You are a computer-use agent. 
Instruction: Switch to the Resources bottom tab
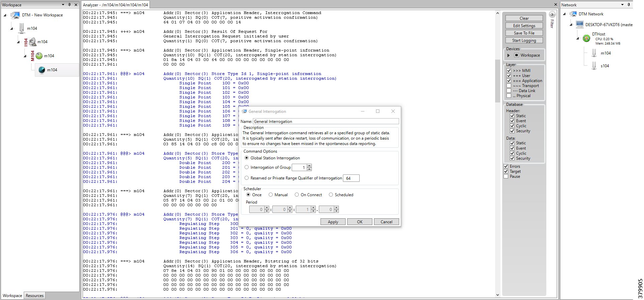pyautogui.click(x=35, y=296)
